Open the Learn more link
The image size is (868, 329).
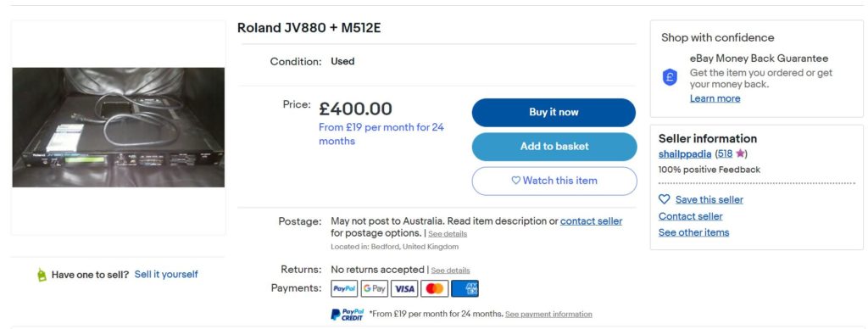click(715, 98)
